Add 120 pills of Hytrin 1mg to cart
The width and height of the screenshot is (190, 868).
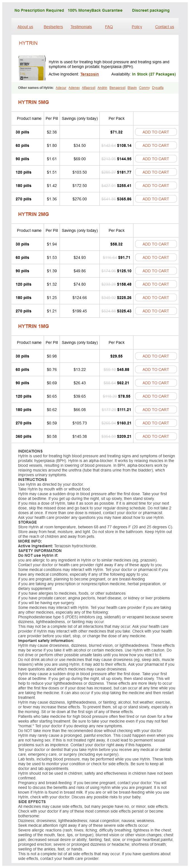[x=156, y=396]
